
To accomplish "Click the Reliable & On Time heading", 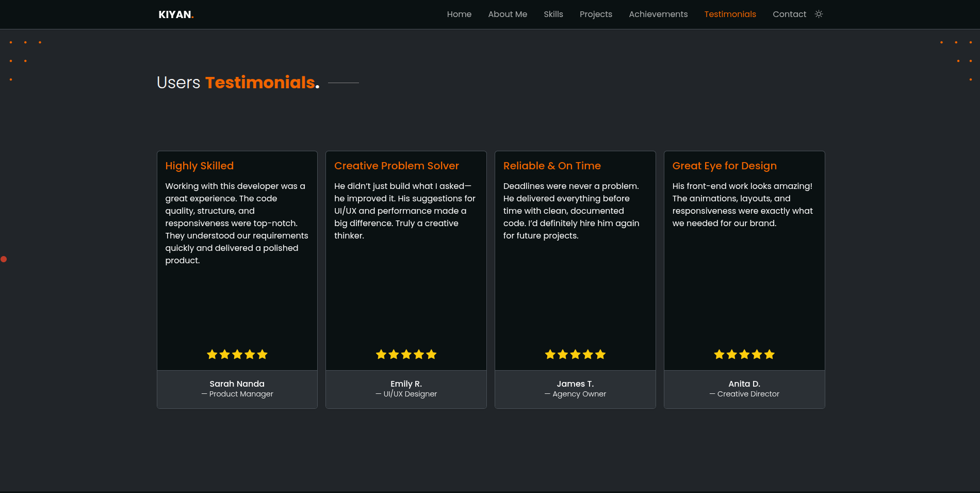I will [552, 166].
